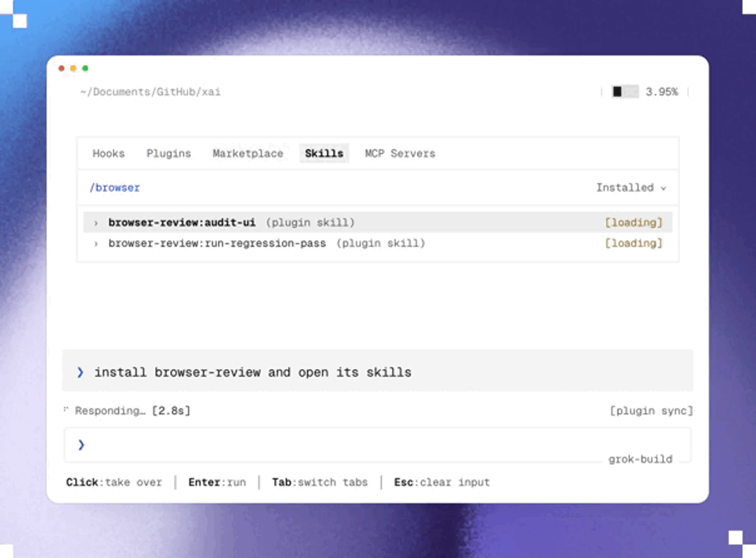Click the Tab:switch tabs hint
Image resolution: width=756 pixels, height=558 pixels.
pos(320,482)
